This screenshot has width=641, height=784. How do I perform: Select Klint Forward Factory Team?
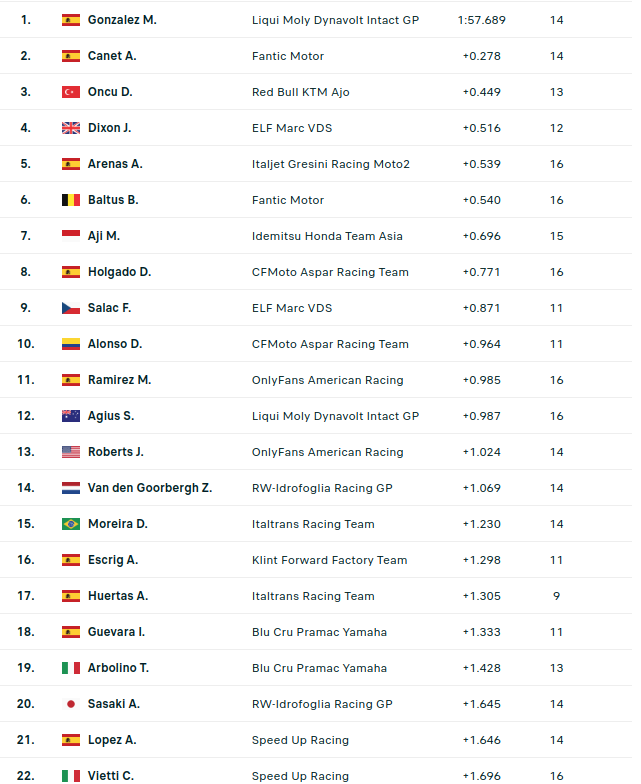[329, 560]
